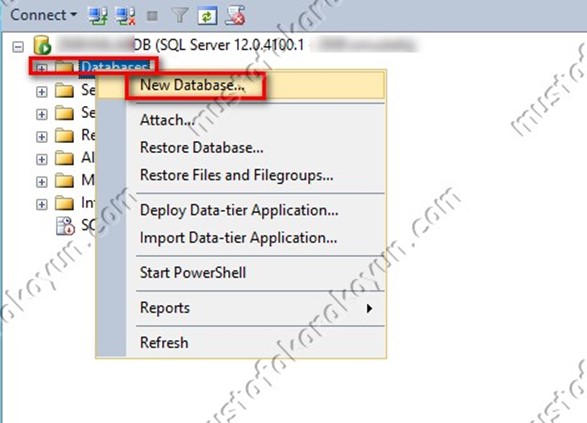Click the green Refresh toolbar icon
587x423 pixels.
[207, 16]
